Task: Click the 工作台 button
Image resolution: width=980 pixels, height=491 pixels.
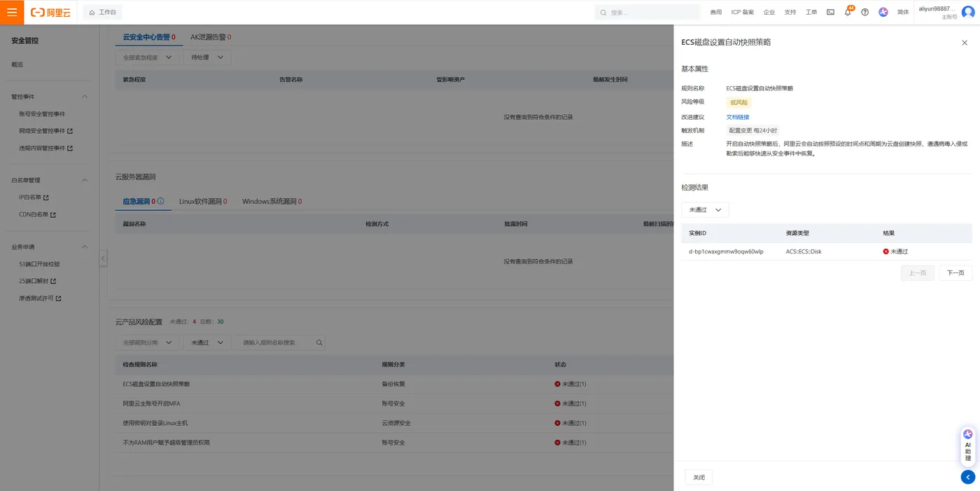Action: (103, 13)
